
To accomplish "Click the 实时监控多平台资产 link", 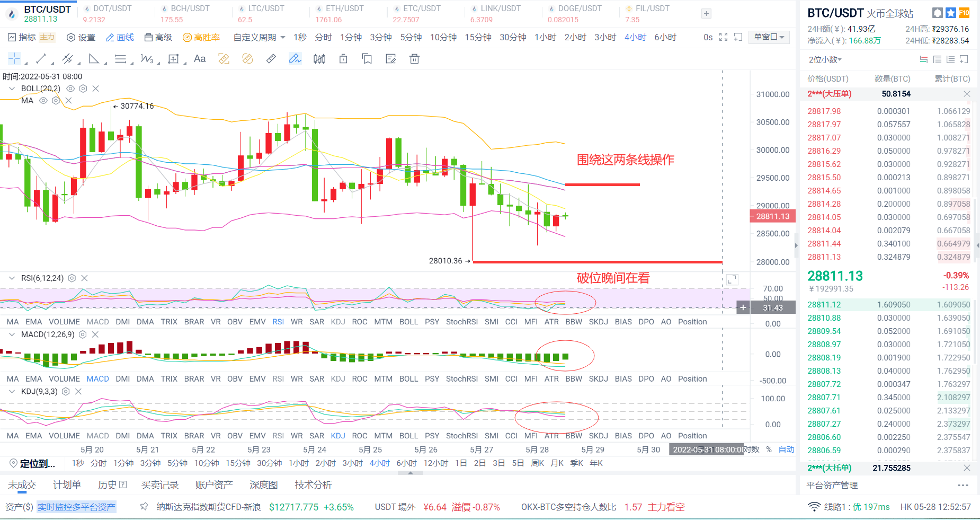I will 76,507.
